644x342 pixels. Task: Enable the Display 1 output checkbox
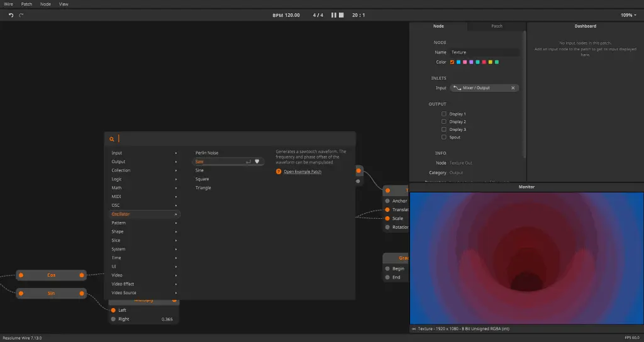(444, 114)
